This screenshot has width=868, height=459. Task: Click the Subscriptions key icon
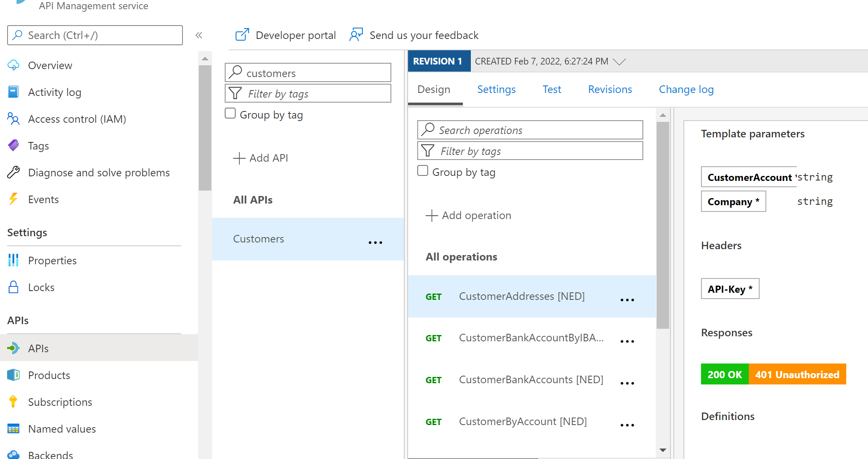click(x=13, y=402)
